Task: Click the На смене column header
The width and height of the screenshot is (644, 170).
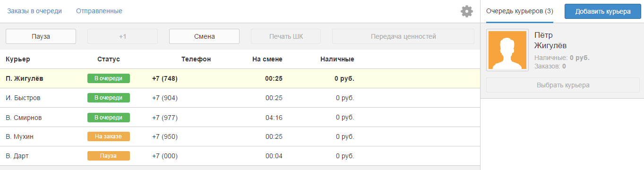Action: coord(267,59)
